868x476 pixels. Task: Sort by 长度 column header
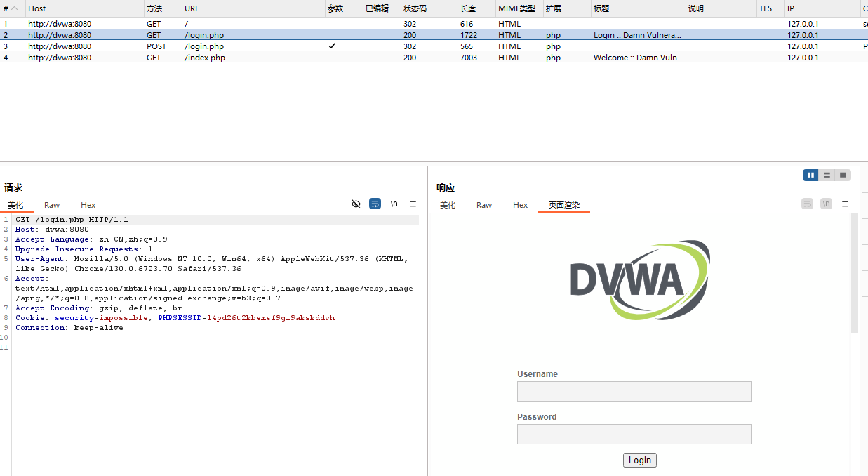pyautogui.click(x=476, y=8)
